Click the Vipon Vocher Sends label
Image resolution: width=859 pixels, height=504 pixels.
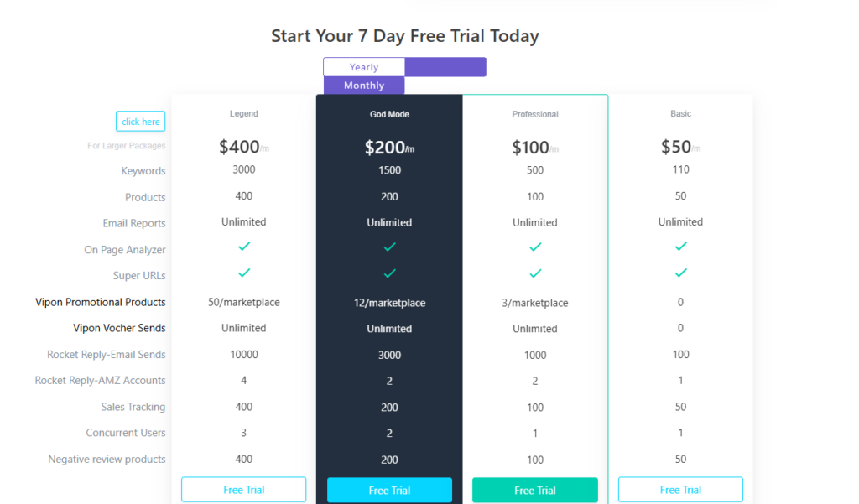pos(119,328)
